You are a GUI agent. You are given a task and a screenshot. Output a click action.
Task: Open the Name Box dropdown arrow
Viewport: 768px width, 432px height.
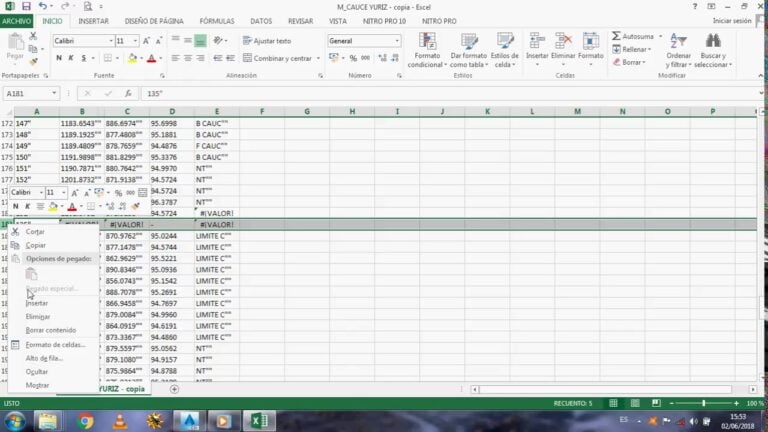(x=54, y=93)
